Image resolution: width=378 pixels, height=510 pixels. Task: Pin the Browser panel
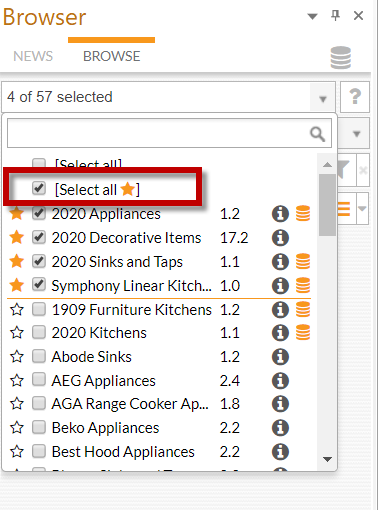coord(336,15)
